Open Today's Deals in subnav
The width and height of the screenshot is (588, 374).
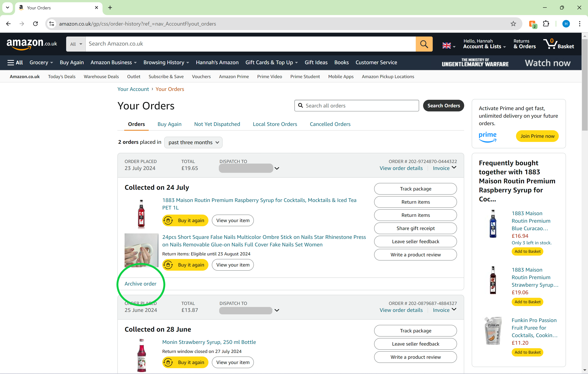click(62, 77)
